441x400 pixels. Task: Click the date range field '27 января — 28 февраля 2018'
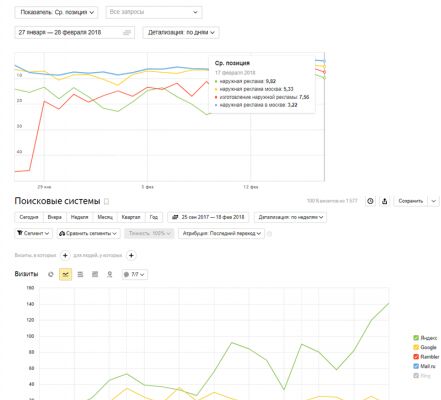(x=75, y=32)
